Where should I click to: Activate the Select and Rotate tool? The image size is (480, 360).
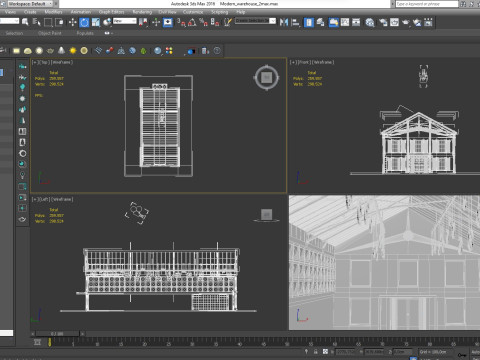[84, 22]
